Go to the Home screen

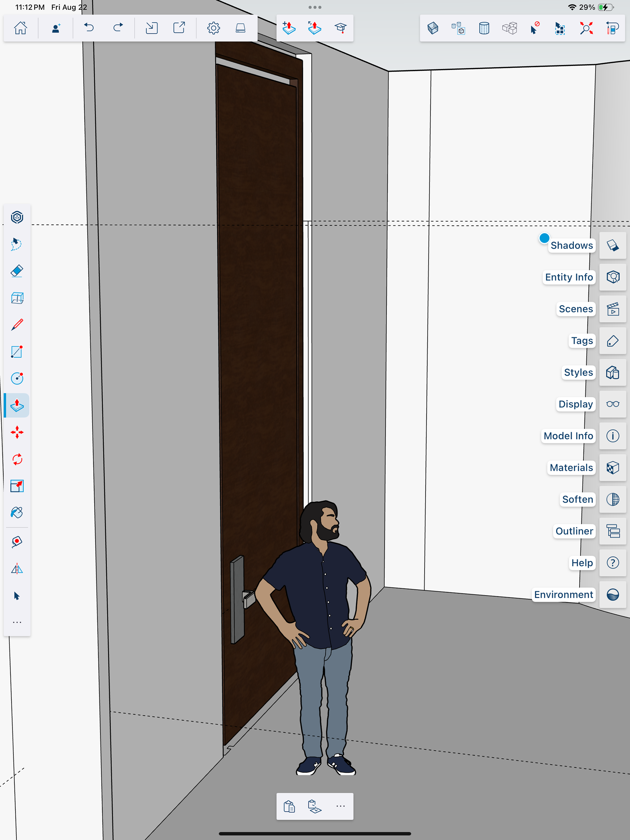pos(20,28)
